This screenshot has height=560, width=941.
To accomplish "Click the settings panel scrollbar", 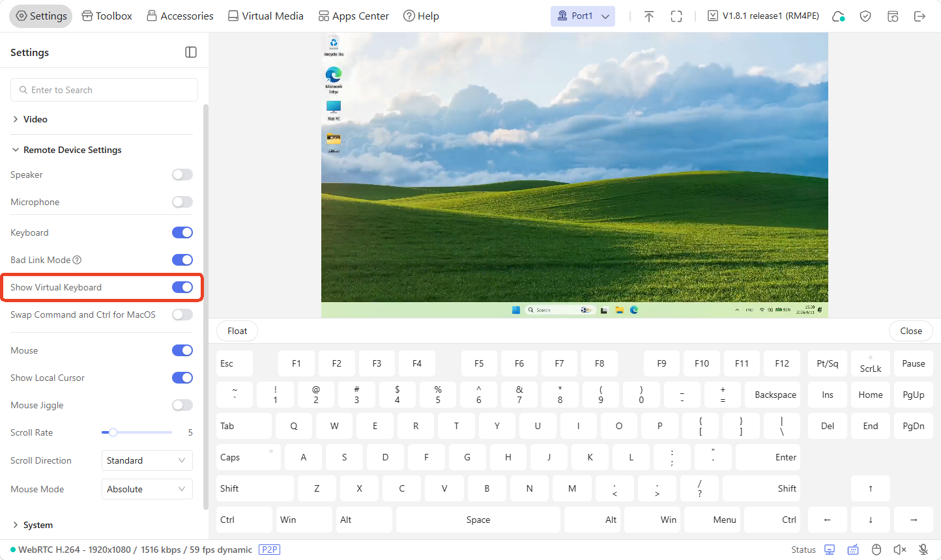I will pyautogui.click(x=206, y=306).
